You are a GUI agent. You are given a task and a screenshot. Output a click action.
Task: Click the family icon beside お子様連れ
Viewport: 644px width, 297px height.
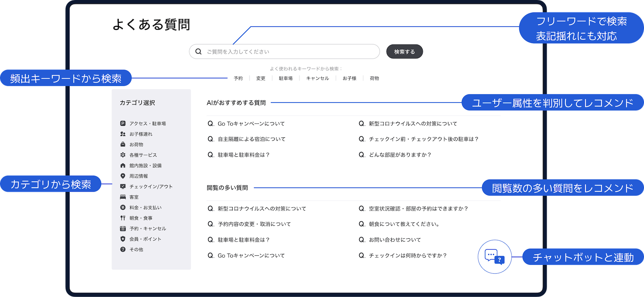(x=123, y=134)
